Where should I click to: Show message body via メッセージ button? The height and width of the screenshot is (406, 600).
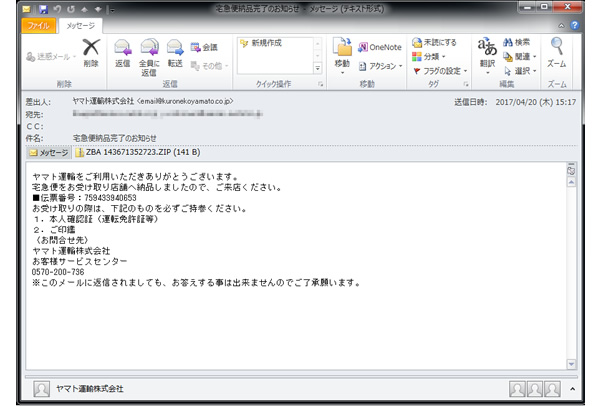(x=49, y=152)
